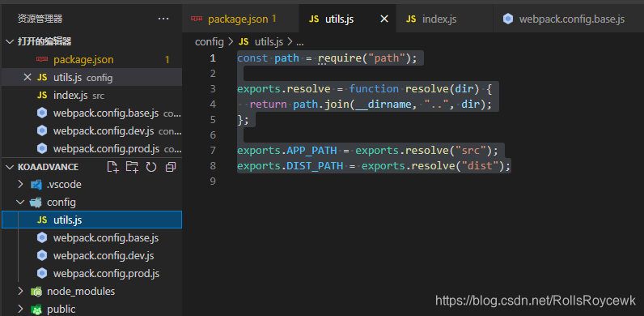Screen dimensions: 644x316
Task: Select utils.js config in open editors
Action: [92, 77]
